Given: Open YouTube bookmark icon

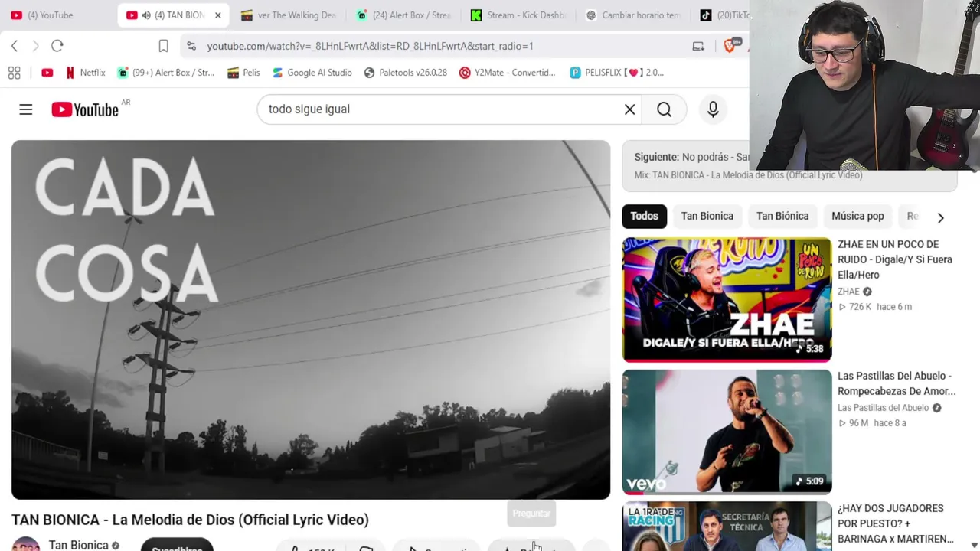Looking at the screenshot, I should tap(47, 73).
